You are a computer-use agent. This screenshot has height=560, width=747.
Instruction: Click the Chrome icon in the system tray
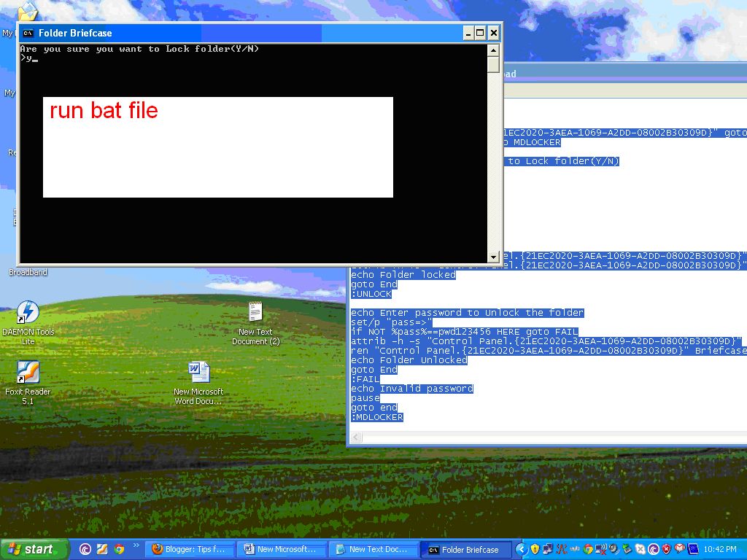pyautogui.click(x=589, y=549)
